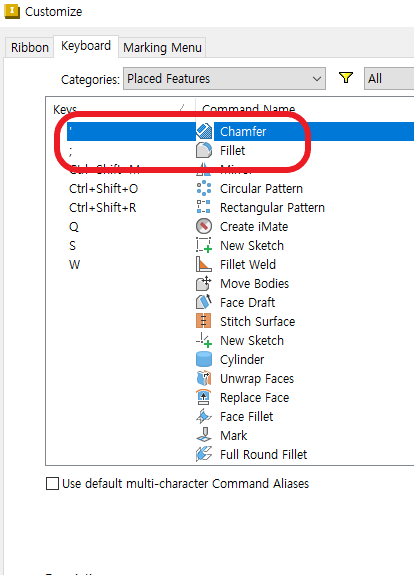
Task: Click the S key cell
Action: [x=72, y=246]
